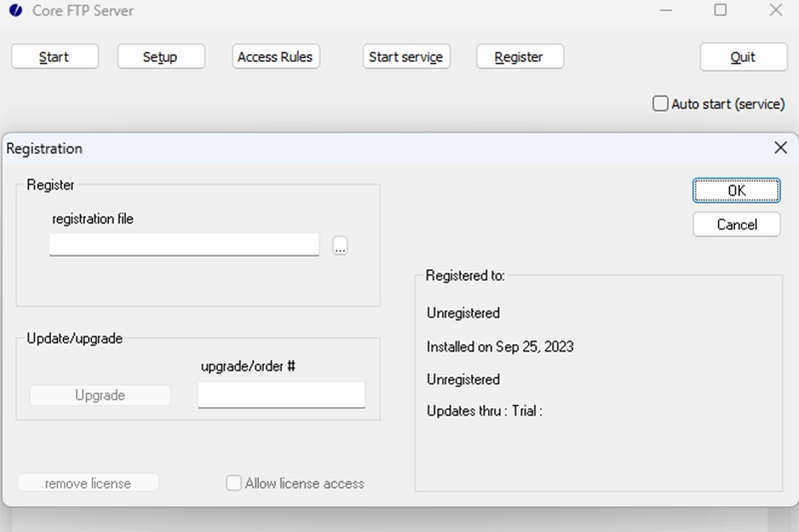Quit the Core FTP Server application

click(743, 57)
